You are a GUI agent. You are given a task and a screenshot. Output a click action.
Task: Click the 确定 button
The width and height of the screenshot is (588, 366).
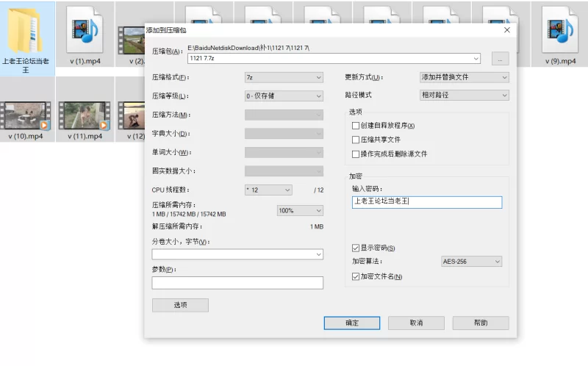[x=352, y=323]
